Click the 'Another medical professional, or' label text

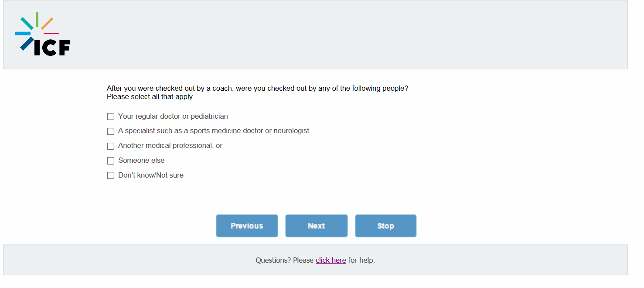tap(170, 146)
